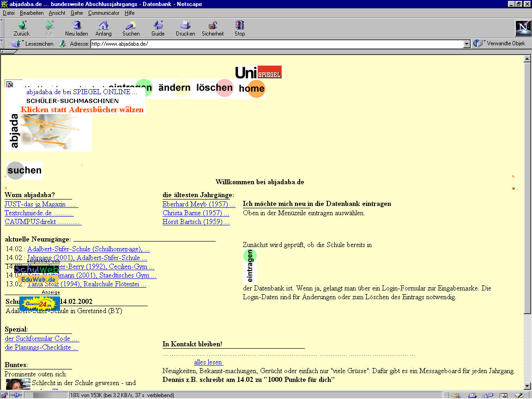Viewport: 532px width, 399px height.
Task: Open the Communicator menu
Action: [103, 13]
